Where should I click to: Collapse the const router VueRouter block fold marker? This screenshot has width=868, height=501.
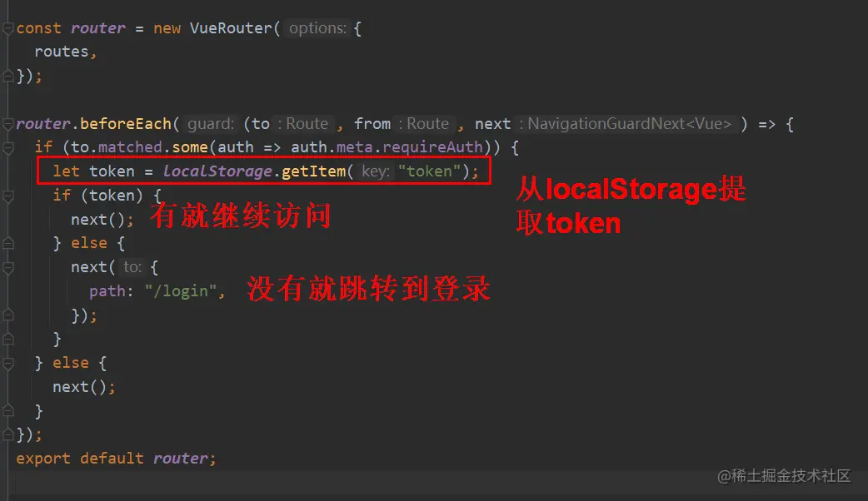[x=7, y=28]
